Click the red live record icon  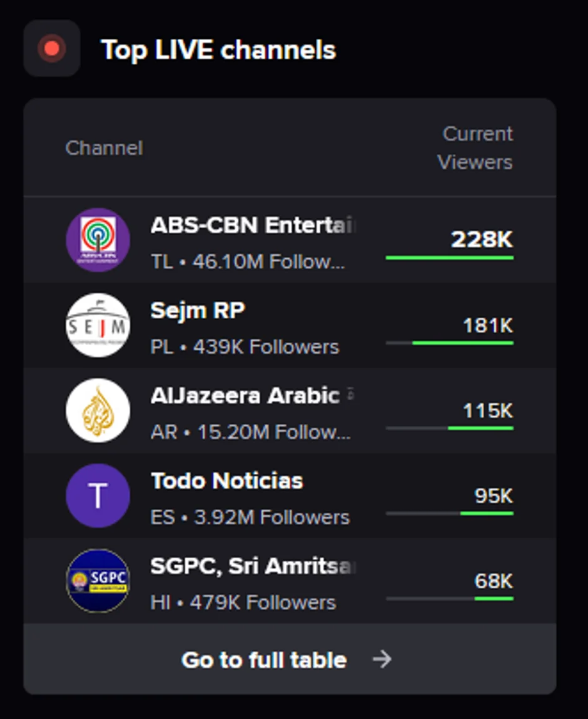click(52, 49)
